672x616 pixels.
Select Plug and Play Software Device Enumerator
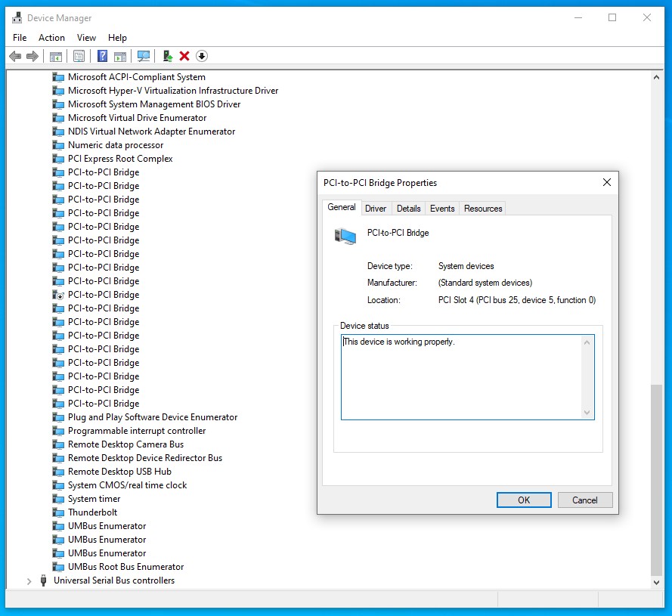(x=153, y=417)
